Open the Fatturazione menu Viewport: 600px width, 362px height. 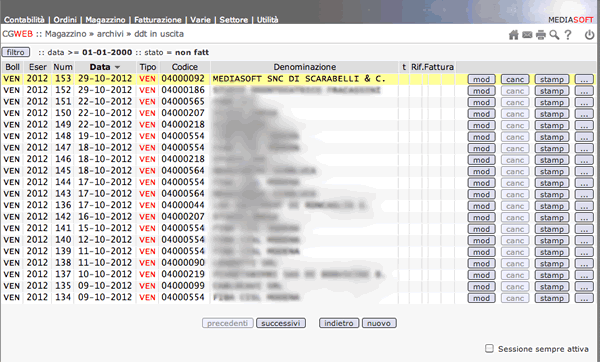tap(158, 20)
